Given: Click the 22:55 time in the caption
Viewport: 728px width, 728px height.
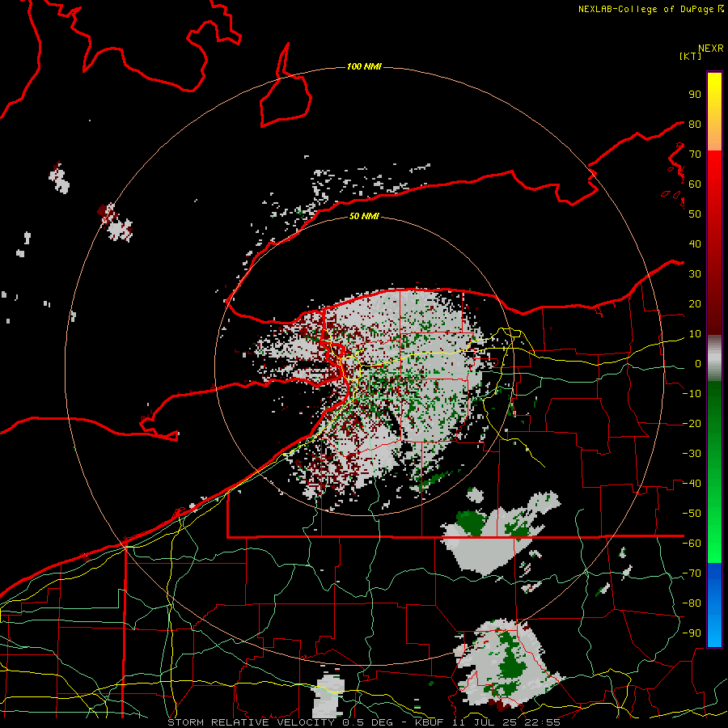Looking at the screenshot, I should click(542, 722).
